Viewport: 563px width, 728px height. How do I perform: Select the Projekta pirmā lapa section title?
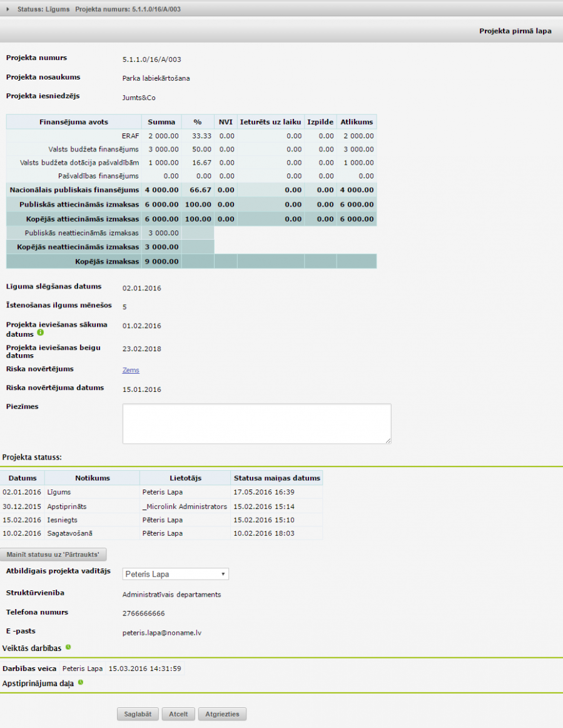pyautogui.click(x=515, y=31)
